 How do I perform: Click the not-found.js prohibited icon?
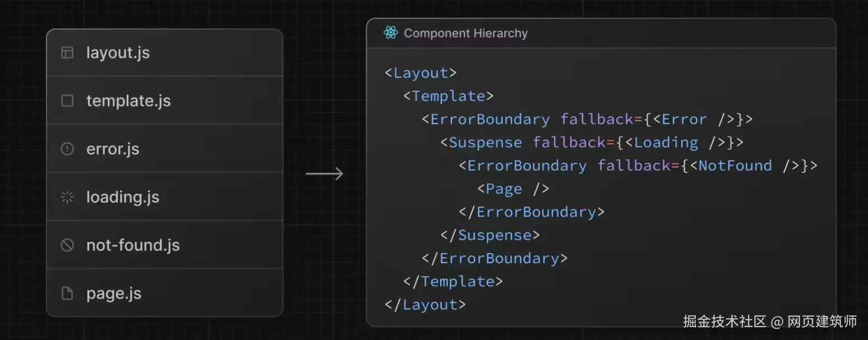coord(67,245)
